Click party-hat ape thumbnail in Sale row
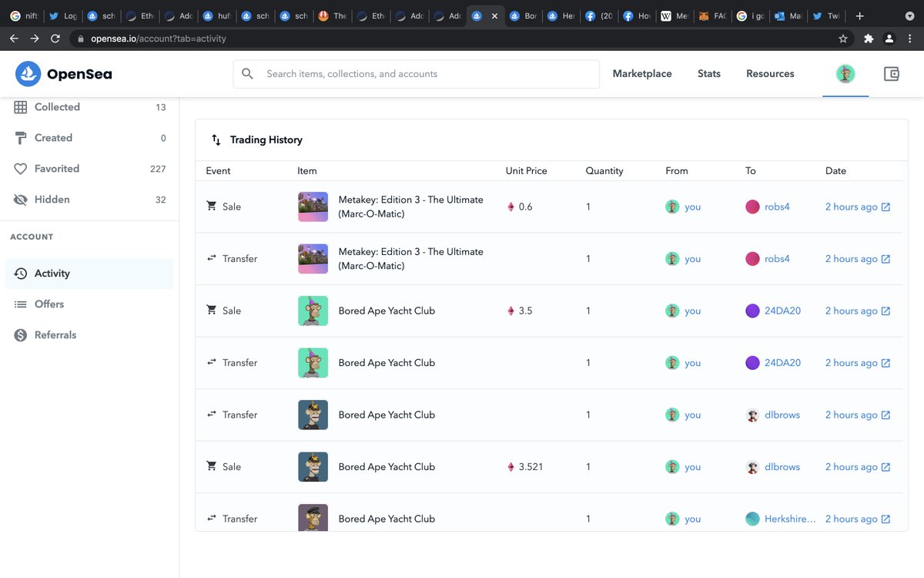The height and width of the screenshot is (578, 924). tap(313, 311)
